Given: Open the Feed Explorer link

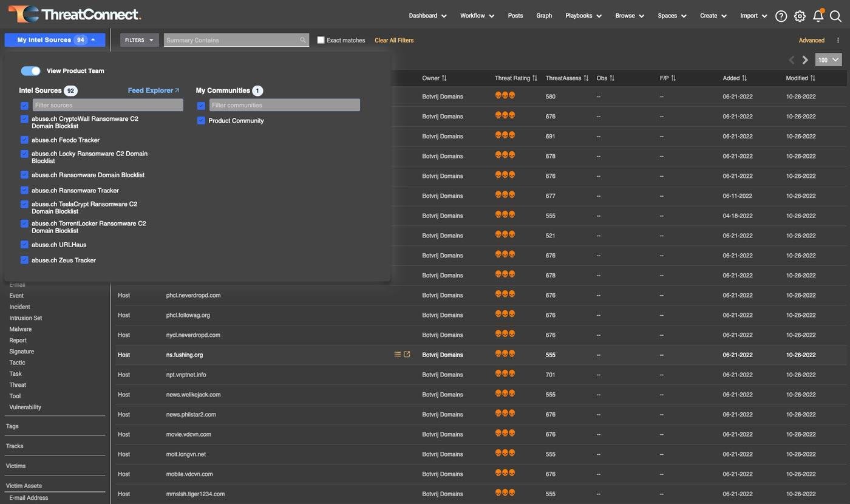Looking at the screenshot, I should 154,90.
